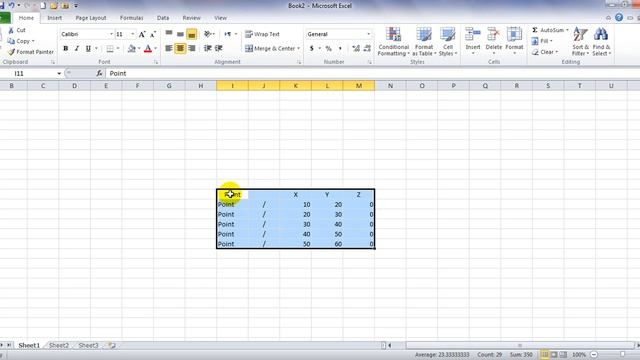
Task: Switch to Sheet3 tab
Action: [88, 345]
